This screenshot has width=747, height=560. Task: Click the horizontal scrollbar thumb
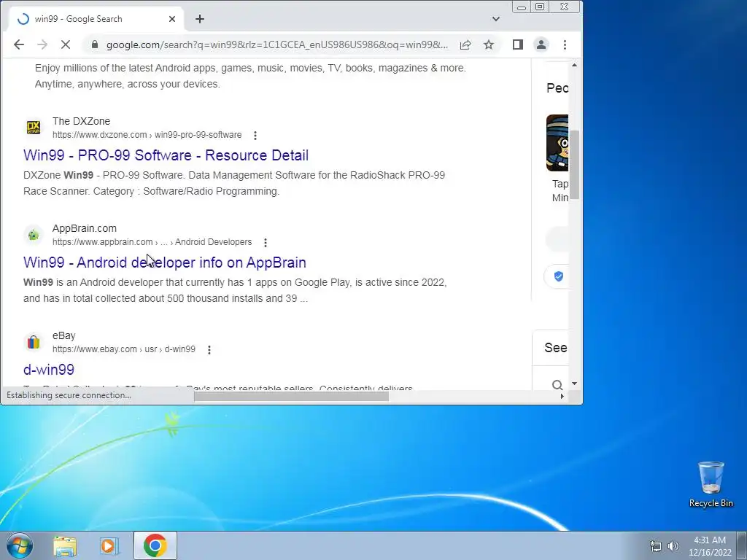[x=291, y=396]
